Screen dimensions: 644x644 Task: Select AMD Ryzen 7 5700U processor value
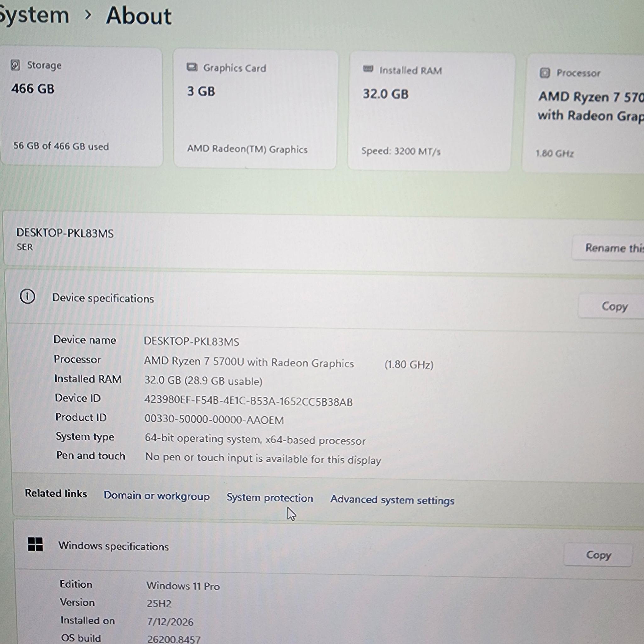pyautogui.click(x=249, y=362)
